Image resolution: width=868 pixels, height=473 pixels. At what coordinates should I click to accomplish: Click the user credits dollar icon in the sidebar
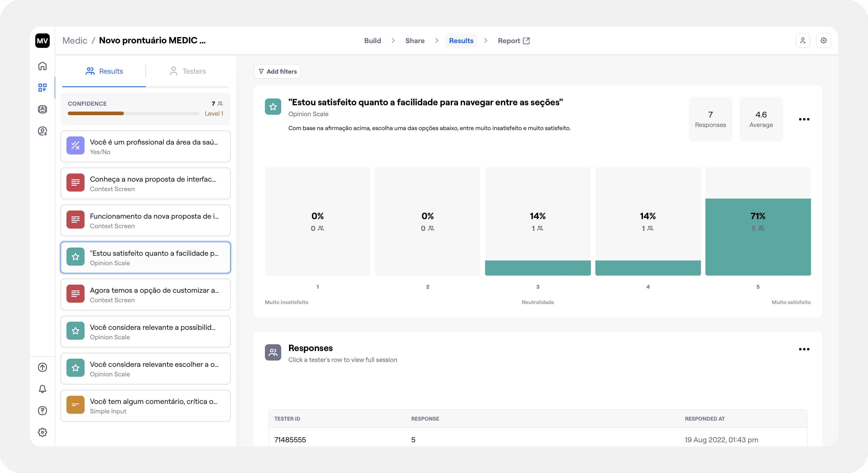[x=42, y=131]
